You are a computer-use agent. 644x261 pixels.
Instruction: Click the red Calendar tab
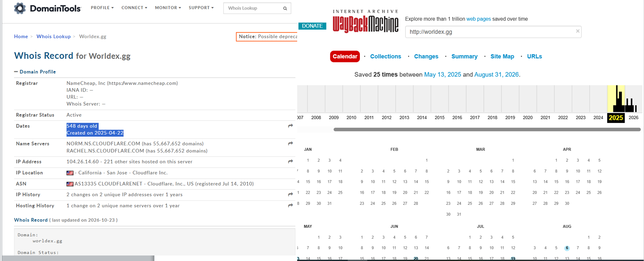coord(345,56)
